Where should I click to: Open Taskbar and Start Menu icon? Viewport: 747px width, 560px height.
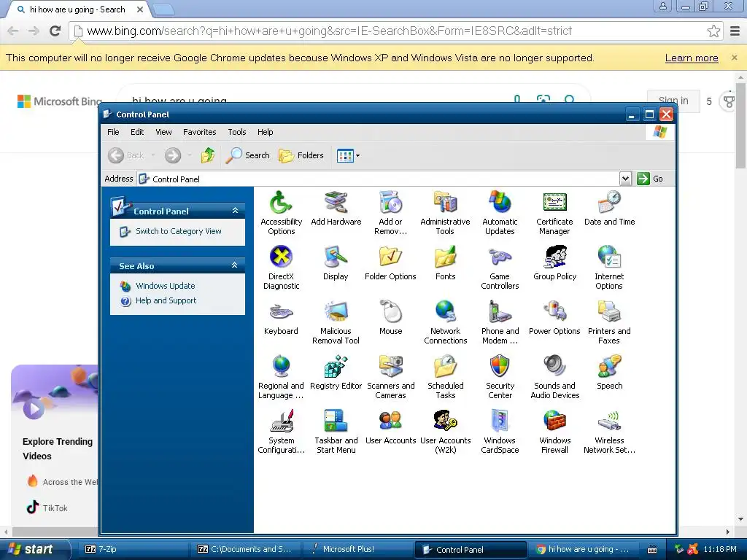[336, 432]
